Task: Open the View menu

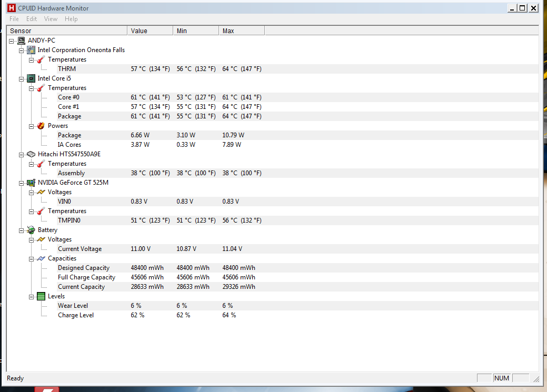Action: click(x=51, y=19)
